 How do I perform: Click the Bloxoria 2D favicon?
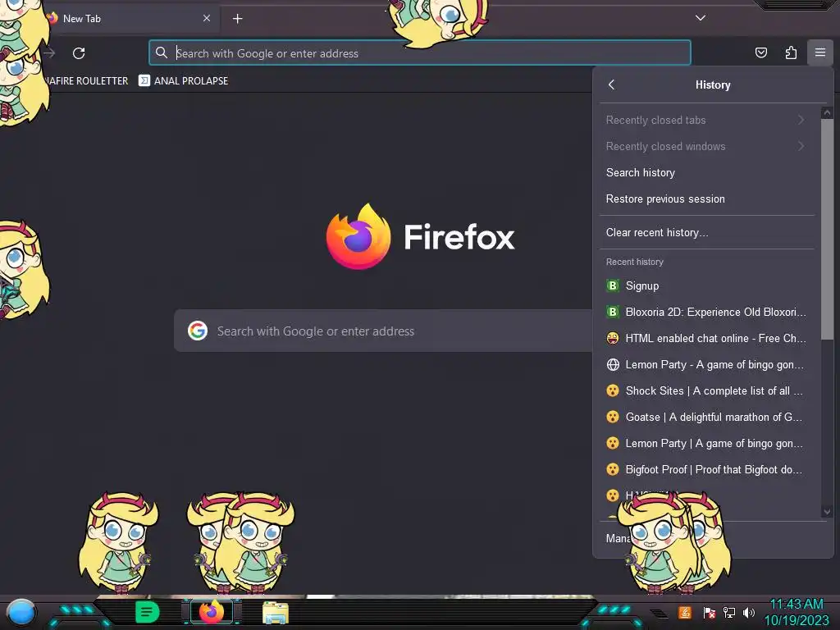(613, 312)
